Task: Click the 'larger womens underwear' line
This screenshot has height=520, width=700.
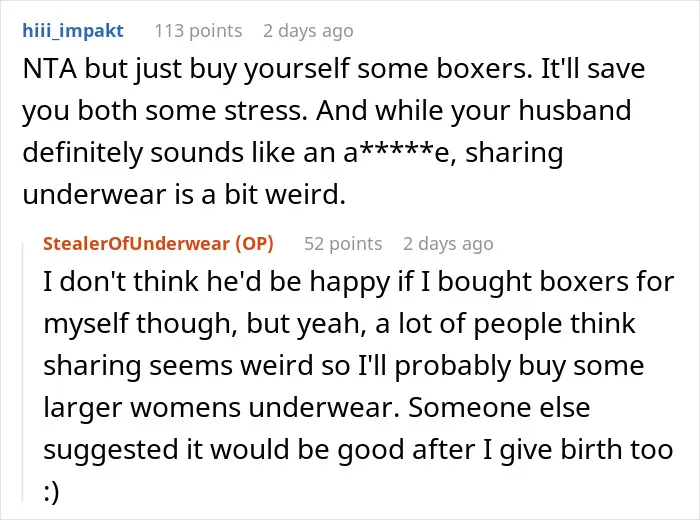Action: pos(317,408)
